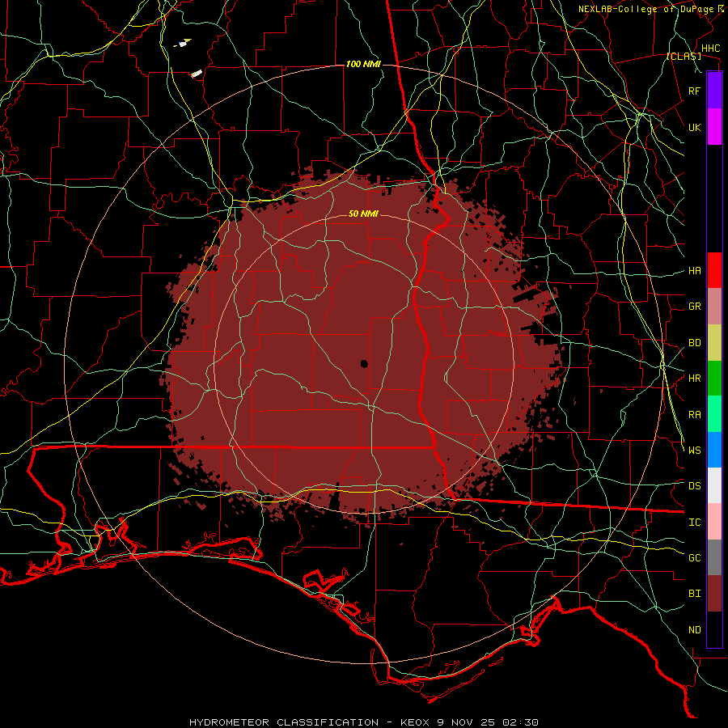The image size is (728, 728).
Task: Click the brown BI legend swatch
Action: tap(714, 594)
